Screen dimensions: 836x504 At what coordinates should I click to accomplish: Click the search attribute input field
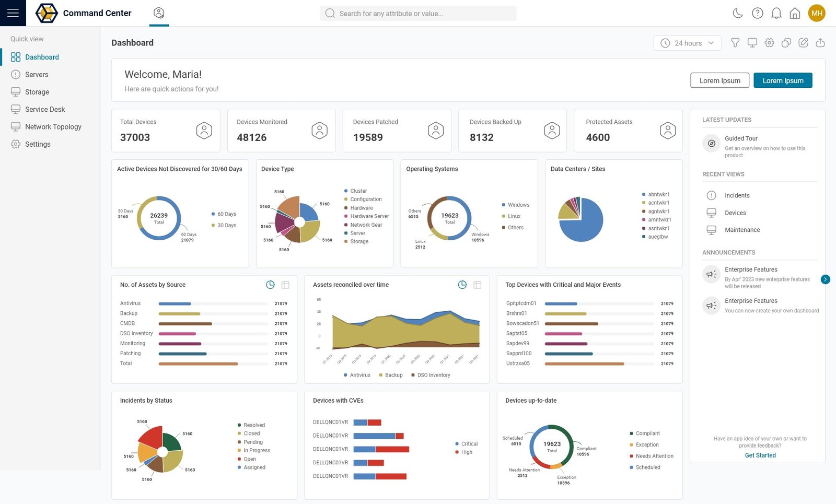point(418,14)
